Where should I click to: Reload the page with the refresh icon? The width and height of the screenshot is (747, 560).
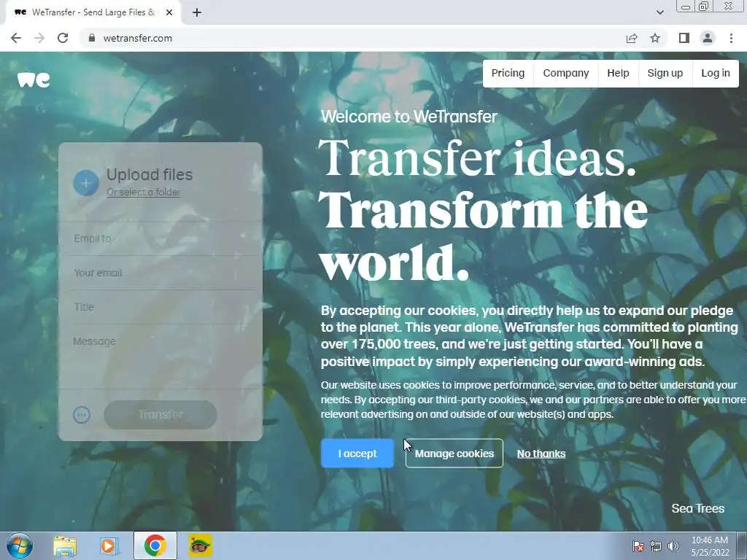(63, 38)
